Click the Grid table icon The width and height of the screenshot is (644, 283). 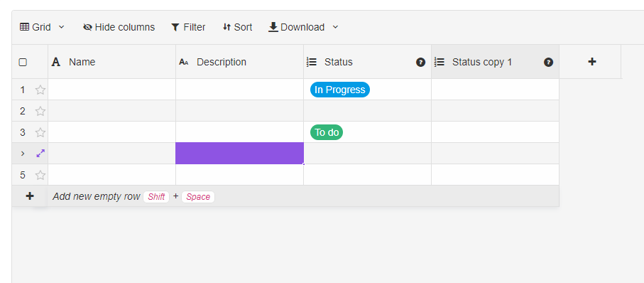[25, 27]
